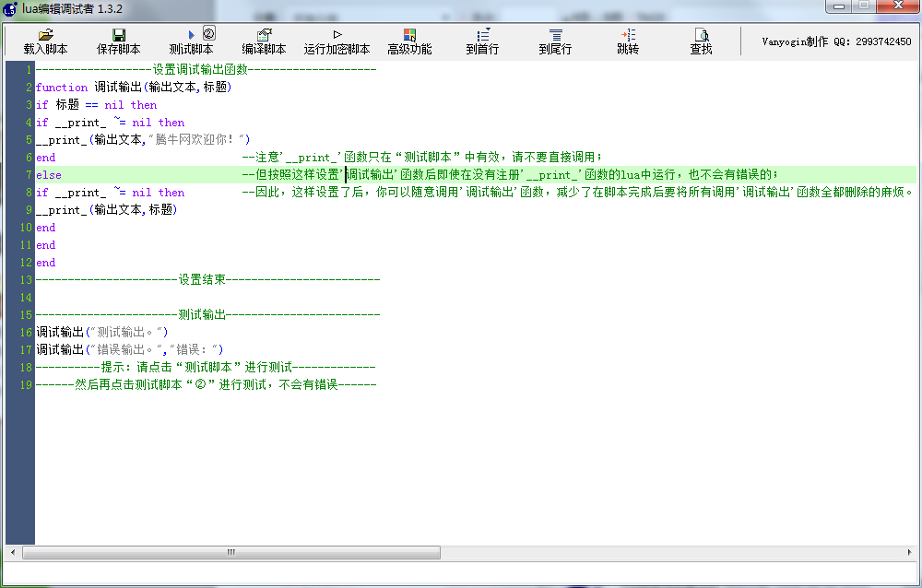Click the '__print_(输出文本,"腾牛网欢迎你！")' line
922x588 pixels.
coord(143,140)
